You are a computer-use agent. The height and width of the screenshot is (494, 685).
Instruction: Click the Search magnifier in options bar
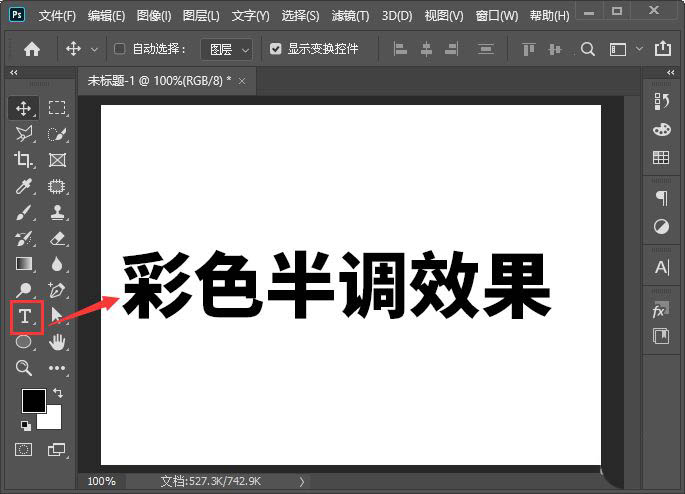(x=588, y=49)
